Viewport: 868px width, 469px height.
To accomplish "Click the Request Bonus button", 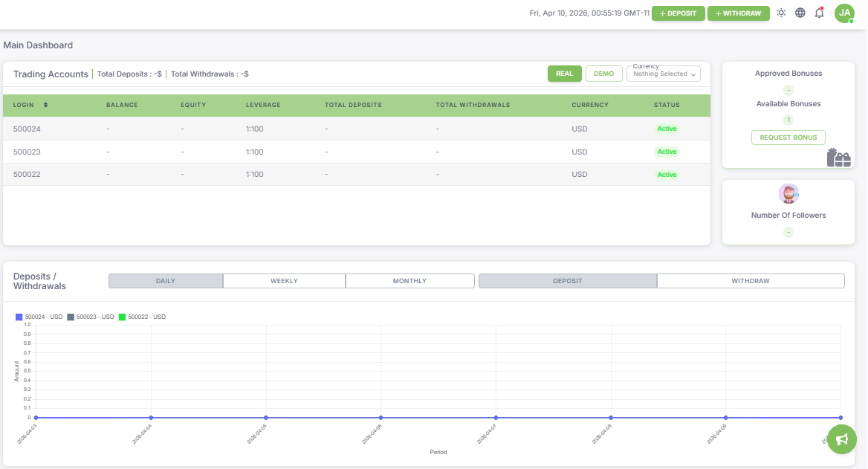I will coord(788,138).
